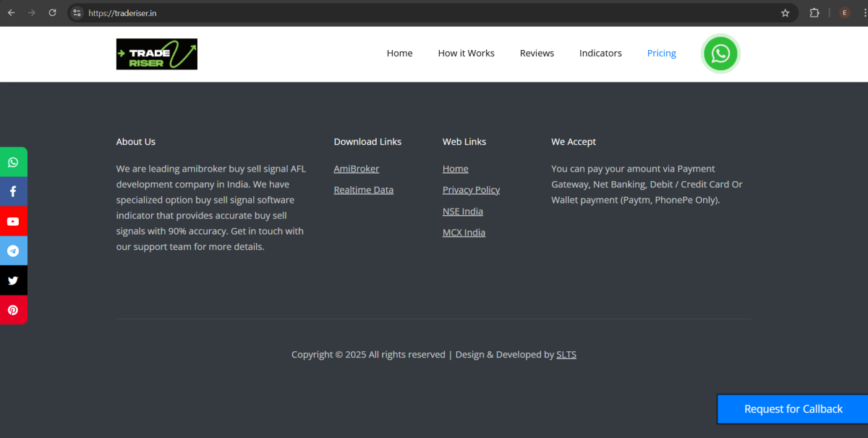Reload the page using the refresh icon
Image resolution: width=868 pixels, height=438 pixels.
pos(51,12)
